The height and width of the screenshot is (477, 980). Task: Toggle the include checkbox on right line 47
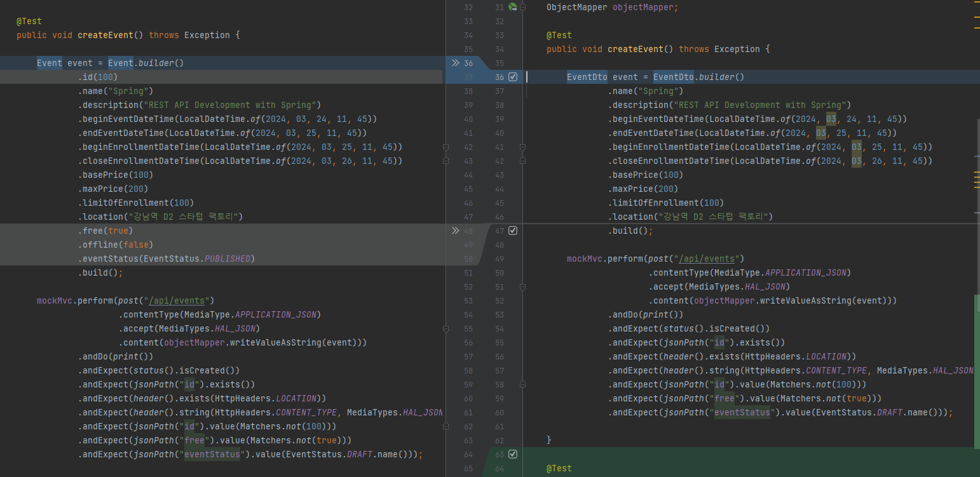[x=513, y=231]
